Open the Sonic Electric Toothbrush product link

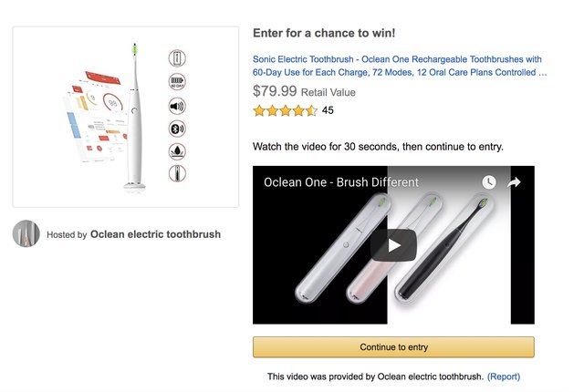(400, 66)
